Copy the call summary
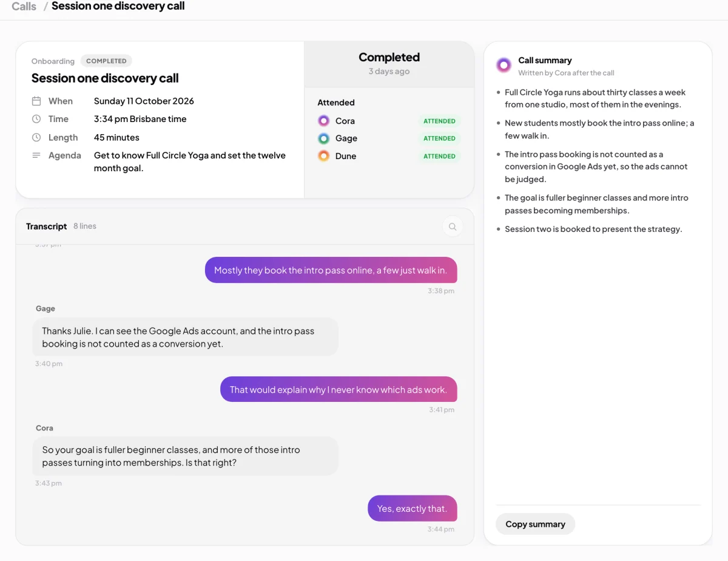The height and width of the screenshot is (561, 728). pyautogui.click(x=535, y=524)
